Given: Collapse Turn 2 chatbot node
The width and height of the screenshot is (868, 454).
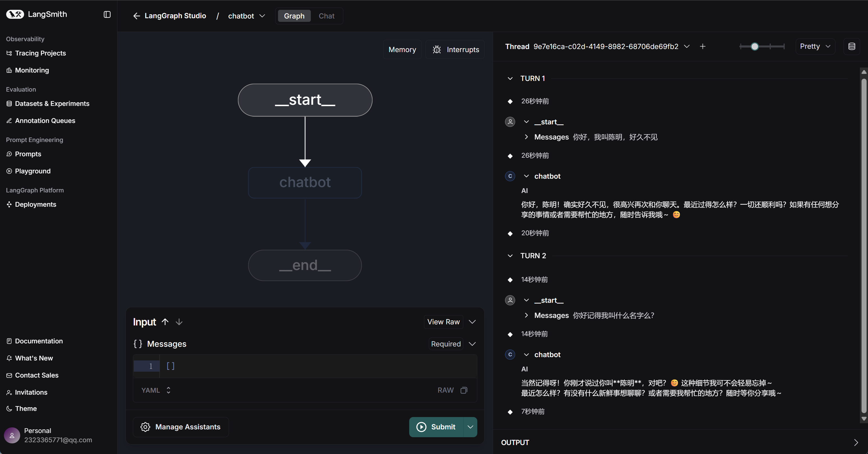Looking at the screenshot, I should click(526, 355).
